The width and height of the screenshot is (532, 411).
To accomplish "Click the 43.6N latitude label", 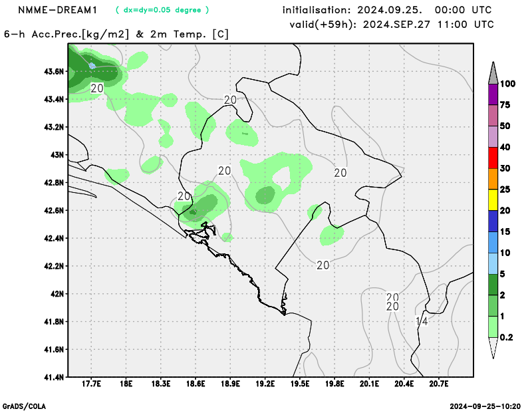I will [x=54, y=72].
